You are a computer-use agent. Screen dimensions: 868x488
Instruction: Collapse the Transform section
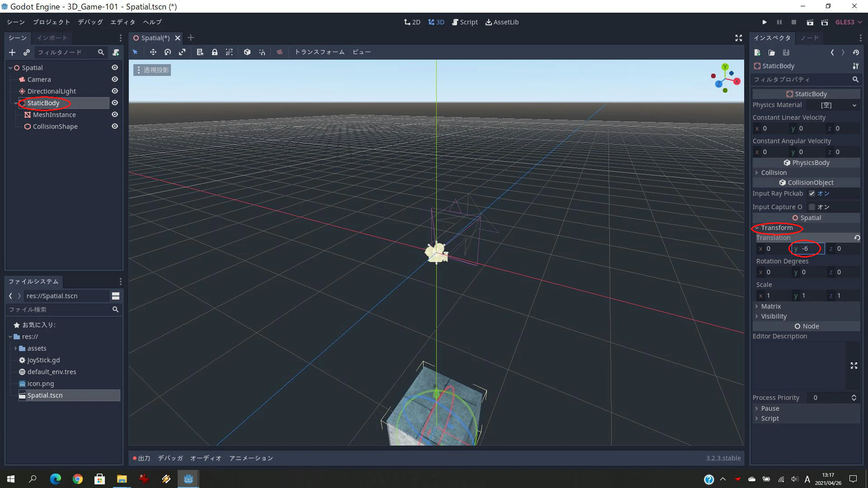pyautogui.click(x=806, y=228)
